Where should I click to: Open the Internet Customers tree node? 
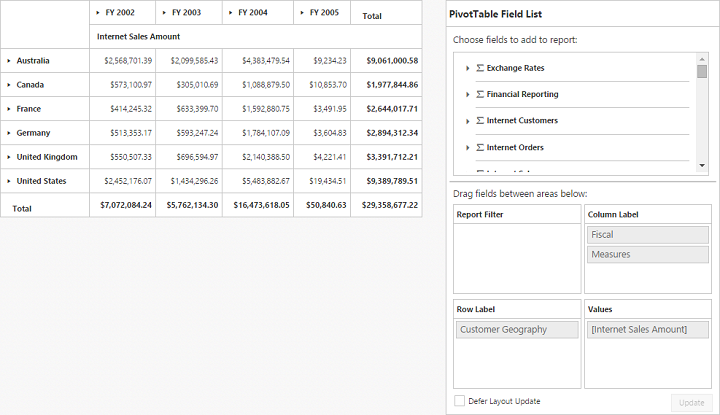pyautogui.click(x=467, y=121)
